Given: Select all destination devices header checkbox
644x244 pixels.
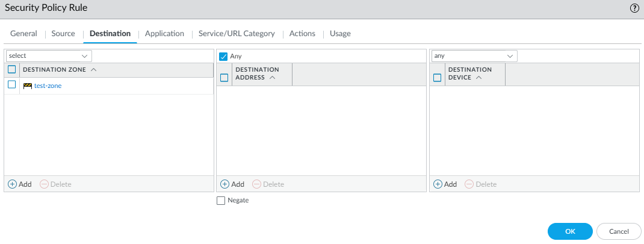Looking at the screenshot, I should 438,77.
